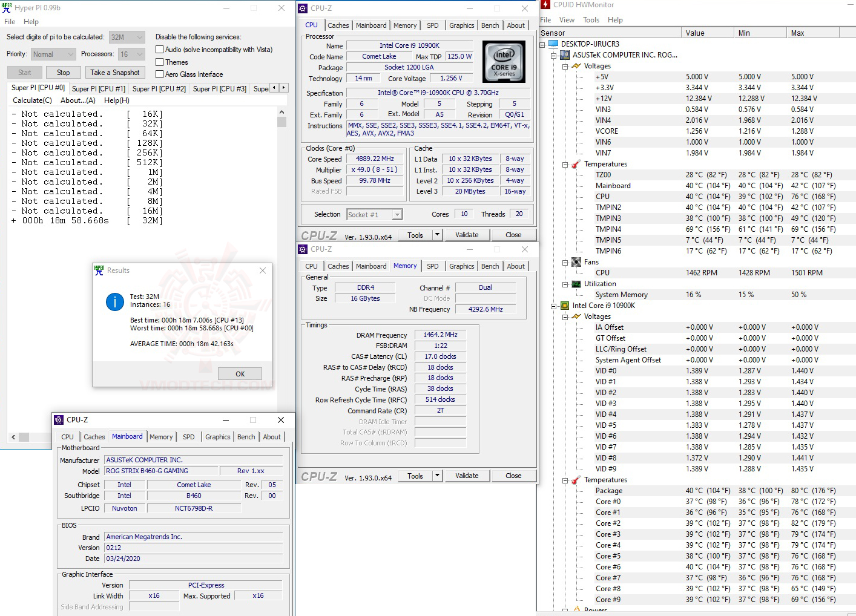This screenshot has height=616, width=856.
Task: Collapse motherboard Temperatures node in HWMonitor
Action: point(565,164)
